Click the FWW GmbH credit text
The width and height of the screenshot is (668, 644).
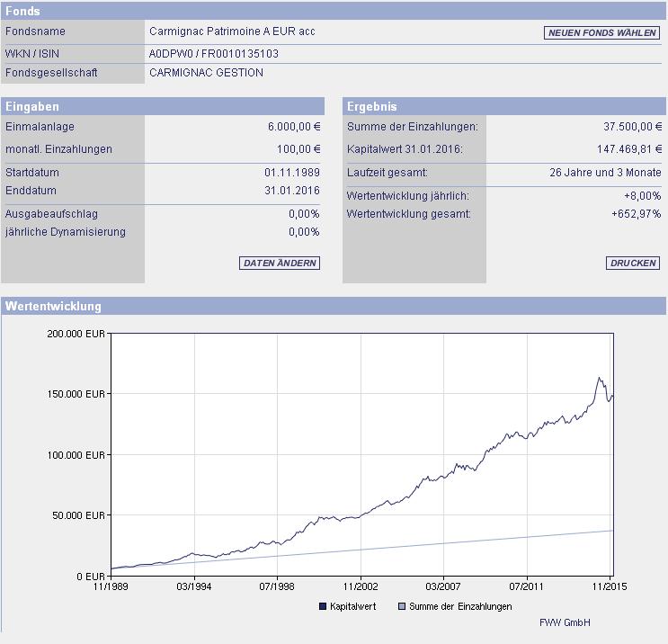point(565,622)
